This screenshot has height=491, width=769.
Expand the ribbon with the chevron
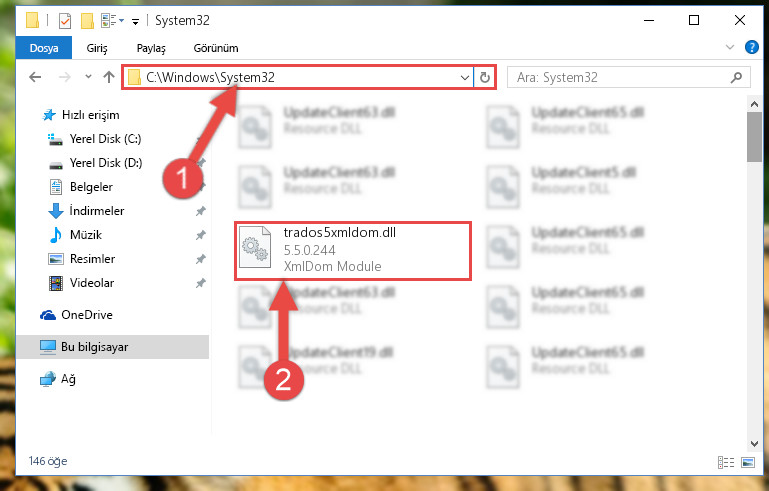coord(730,47)
